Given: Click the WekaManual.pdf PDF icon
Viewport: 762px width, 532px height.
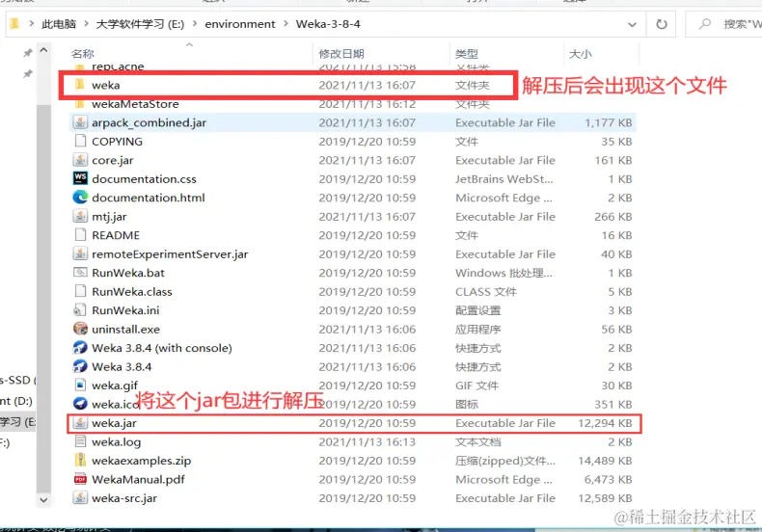Looking at the screenshot, I should (80, 479).
